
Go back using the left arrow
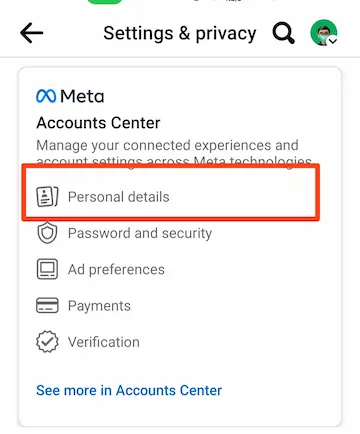[x=32, y=33]
